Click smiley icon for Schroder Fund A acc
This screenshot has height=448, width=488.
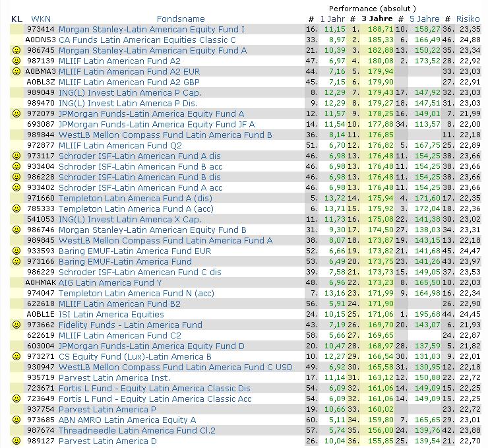coord(16,187)
